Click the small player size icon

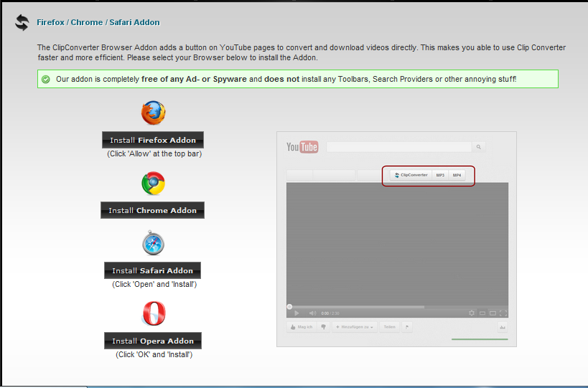tap(482, 313)
